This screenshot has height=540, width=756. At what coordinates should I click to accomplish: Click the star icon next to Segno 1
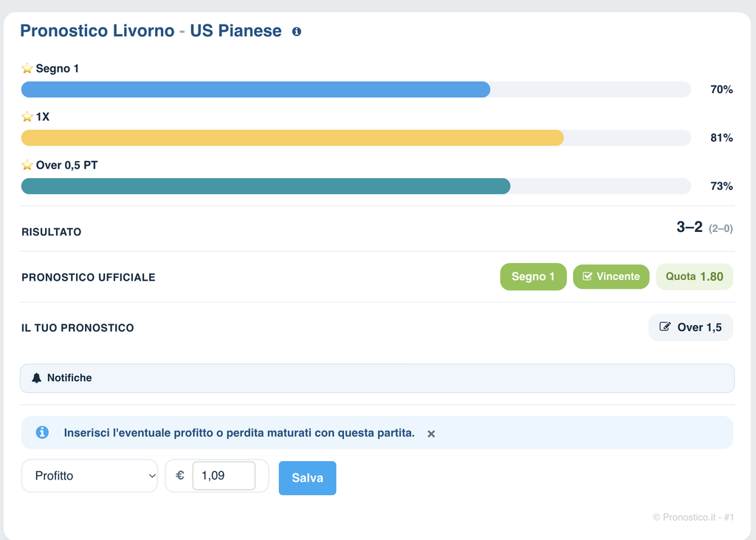(27, 68)
